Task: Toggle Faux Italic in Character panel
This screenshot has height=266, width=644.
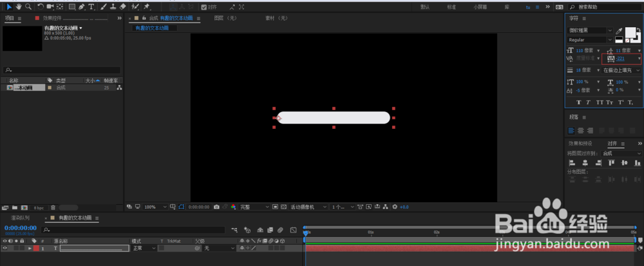Action: [x=589, y=102]
